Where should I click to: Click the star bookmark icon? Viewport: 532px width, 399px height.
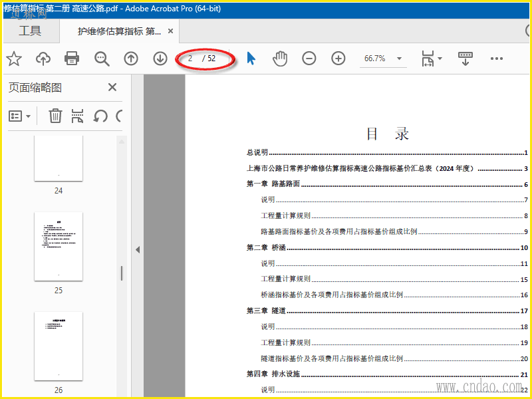click(14, 59)
